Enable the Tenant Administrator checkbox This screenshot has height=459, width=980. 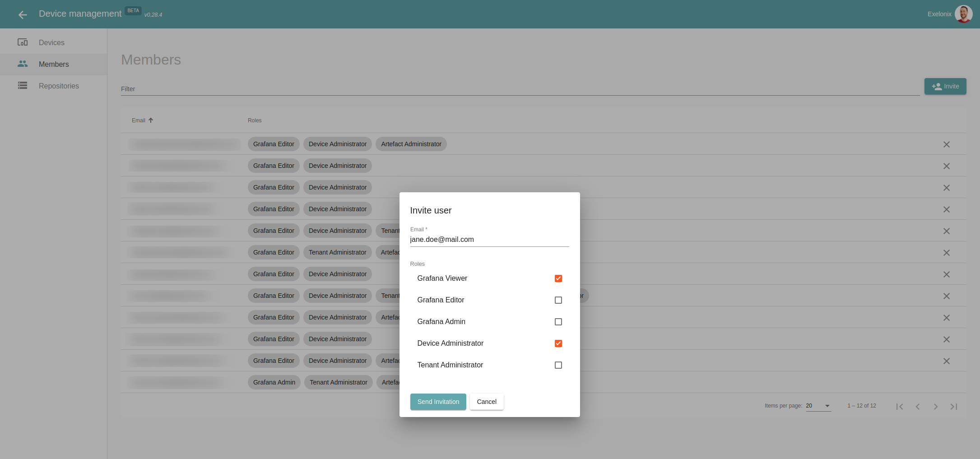point(558,365)
